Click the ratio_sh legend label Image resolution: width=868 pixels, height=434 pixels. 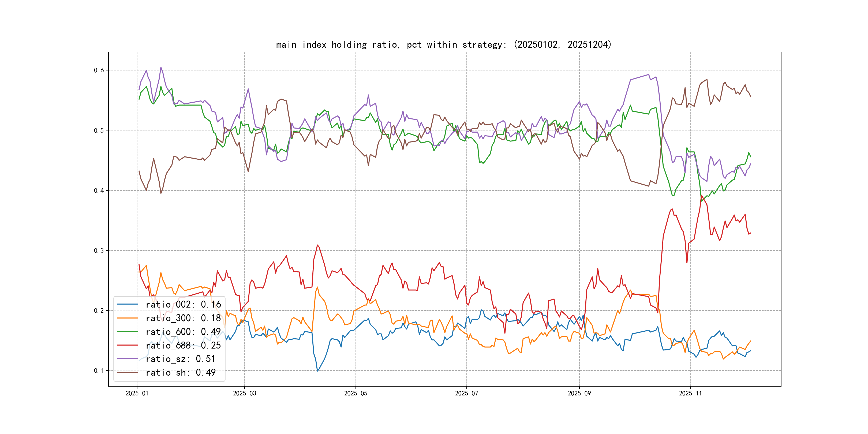[x=180, y=373]
